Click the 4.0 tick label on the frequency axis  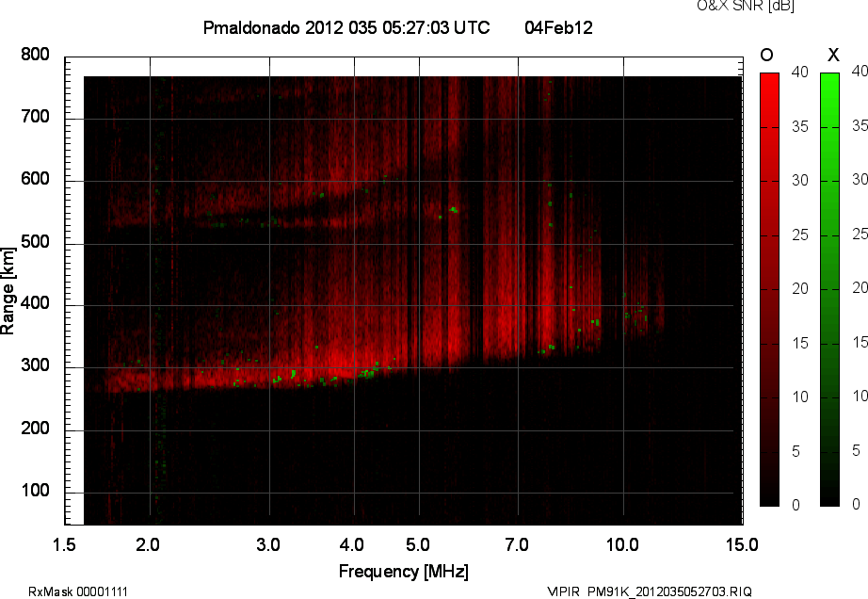[352, 544]
